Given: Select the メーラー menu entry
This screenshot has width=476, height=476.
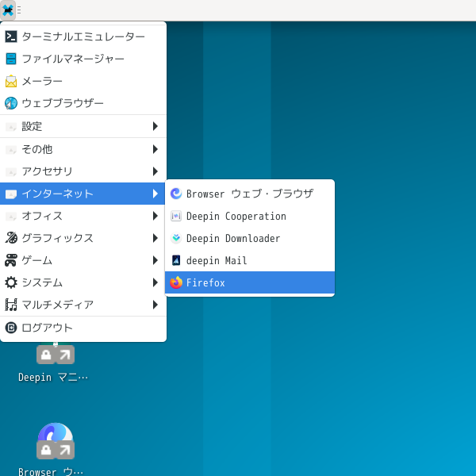Looking at the screenshot, I should point(83,81).
